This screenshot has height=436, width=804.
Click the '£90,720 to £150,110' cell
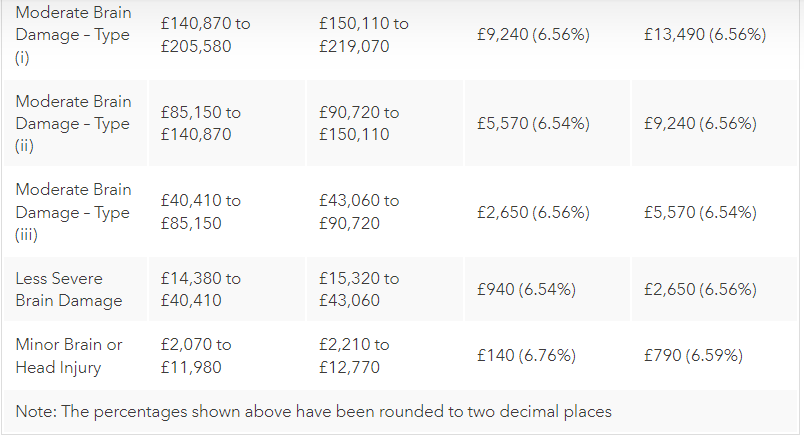click(x=359, y=123)
